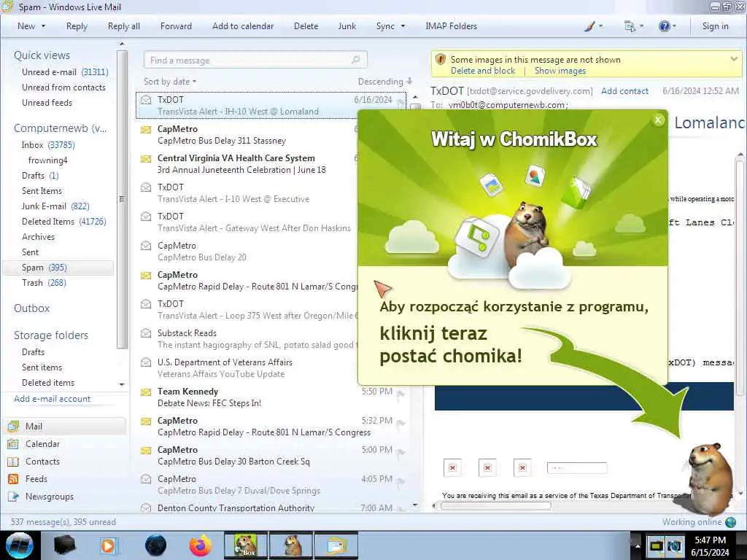
Task: Select the Denton County Transportation Authority message
Action: click(271, 507)
